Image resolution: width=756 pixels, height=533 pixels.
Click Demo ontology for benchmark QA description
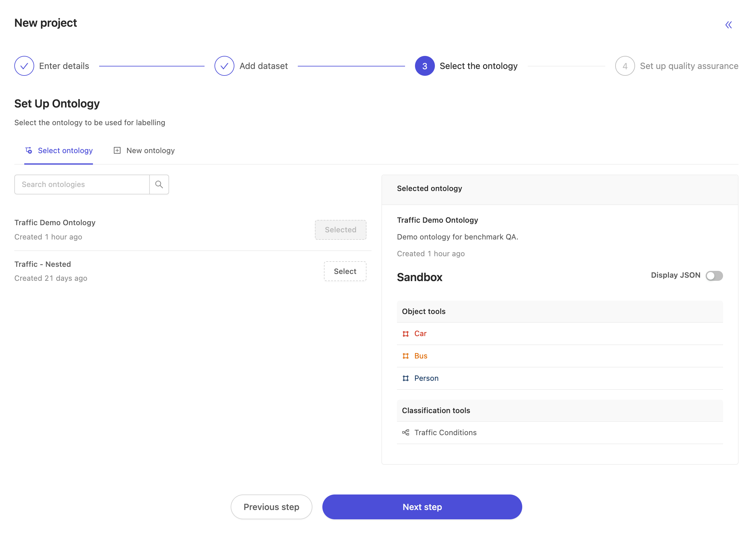pyautogui.click(x=457, y=237)
